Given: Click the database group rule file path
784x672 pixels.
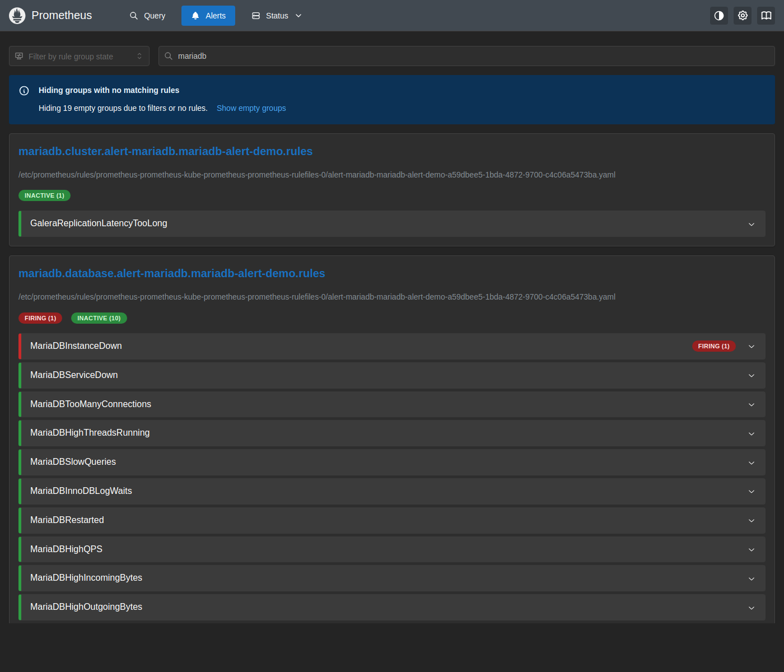Looking at the screenshot, I should point(317,297).
